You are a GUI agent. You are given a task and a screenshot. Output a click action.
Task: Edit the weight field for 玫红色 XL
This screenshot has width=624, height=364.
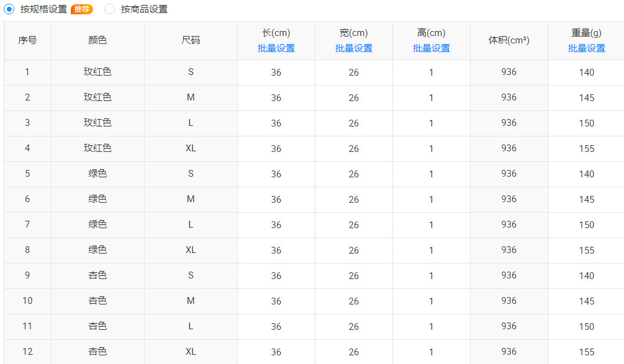[586, 149]
